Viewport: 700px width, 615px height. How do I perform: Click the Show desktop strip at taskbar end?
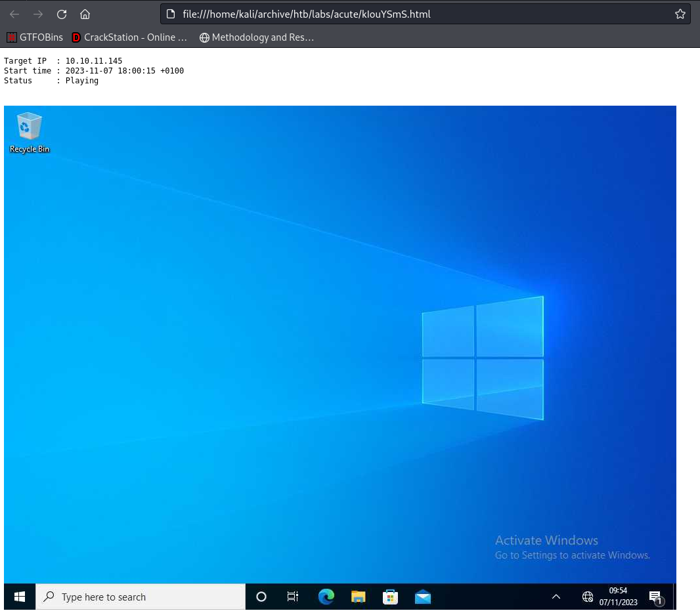pos(674,596)
